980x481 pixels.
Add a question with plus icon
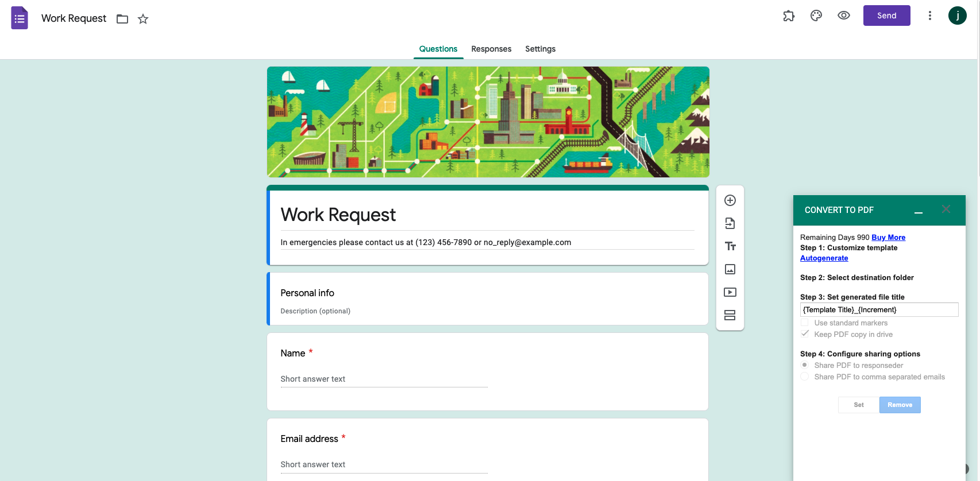point(730,200)
